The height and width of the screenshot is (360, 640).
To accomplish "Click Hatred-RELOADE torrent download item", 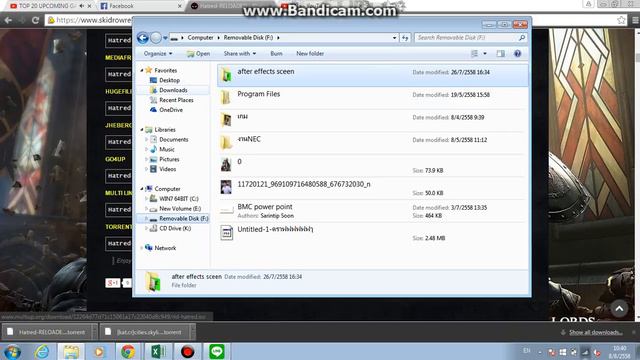I will coord(48,332).
